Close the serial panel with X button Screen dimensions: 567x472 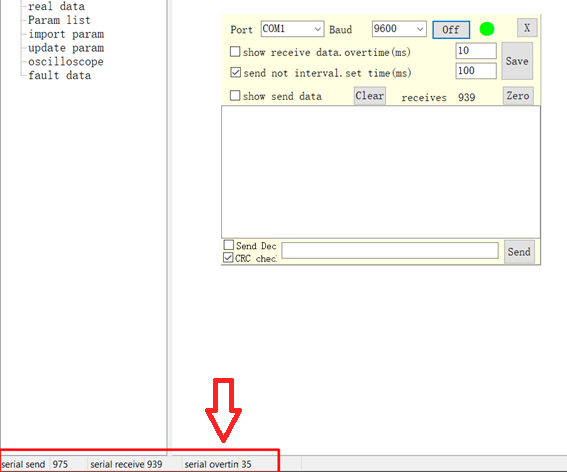527,28
